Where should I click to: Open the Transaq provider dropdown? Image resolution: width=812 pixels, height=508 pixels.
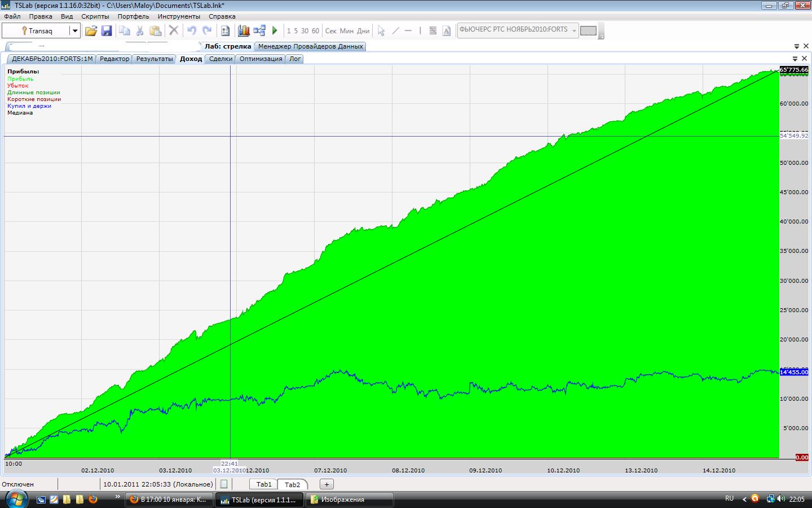pyautogui.click(x=74, y=31)
